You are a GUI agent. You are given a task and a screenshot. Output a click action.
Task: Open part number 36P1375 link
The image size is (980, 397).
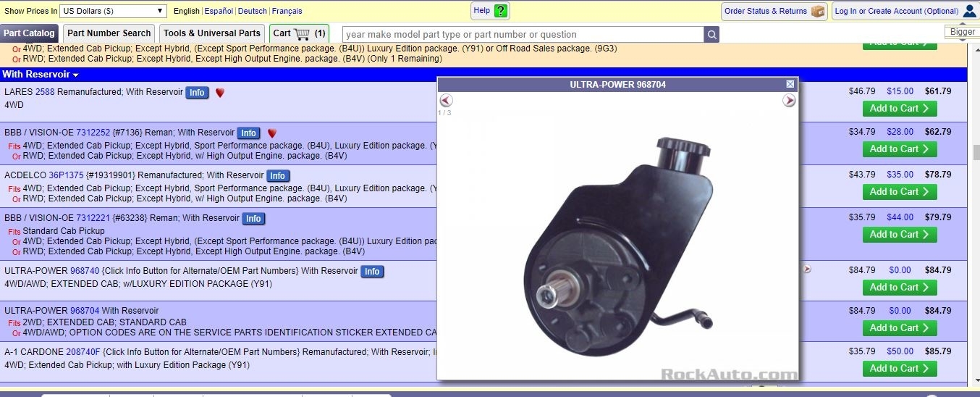coord(66,175)
